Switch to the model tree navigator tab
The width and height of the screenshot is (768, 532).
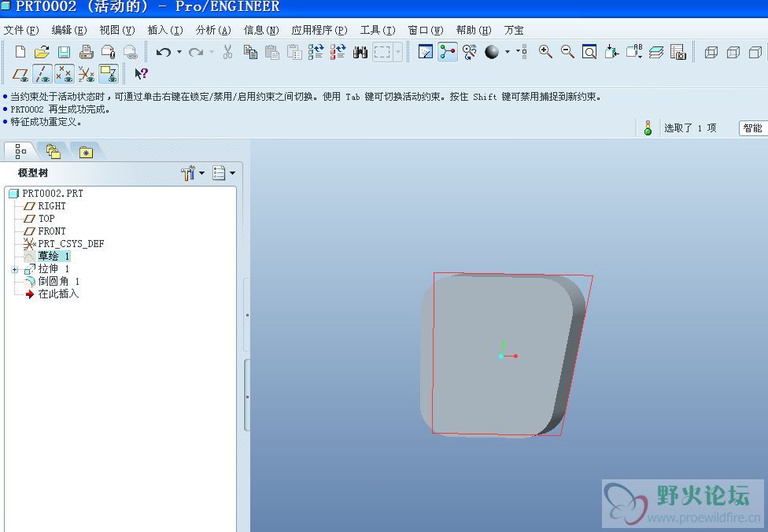coord(20,151)
